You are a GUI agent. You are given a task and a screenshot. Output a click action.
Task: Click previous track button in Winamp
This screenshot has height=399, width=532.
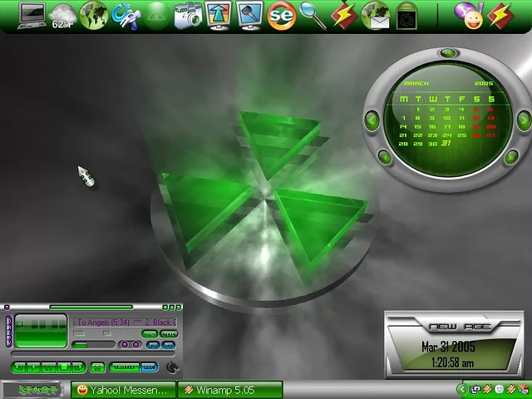(x=20, y=367)
